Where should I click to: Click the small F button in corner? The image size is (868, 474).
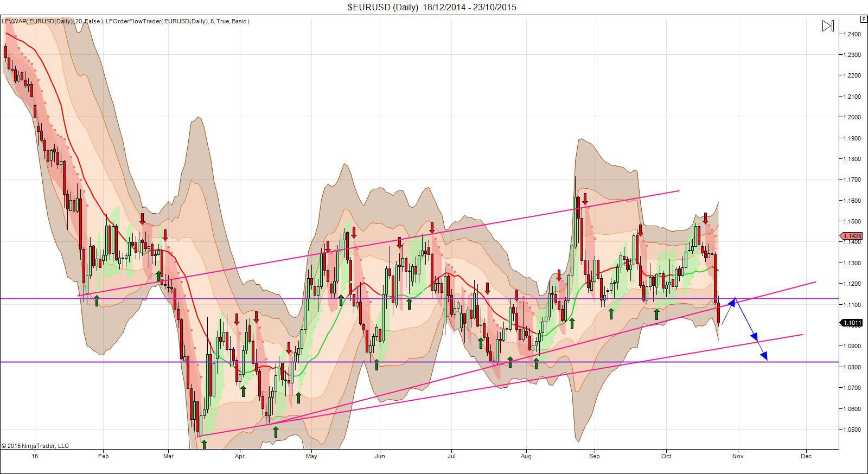(x=863, y=19)
